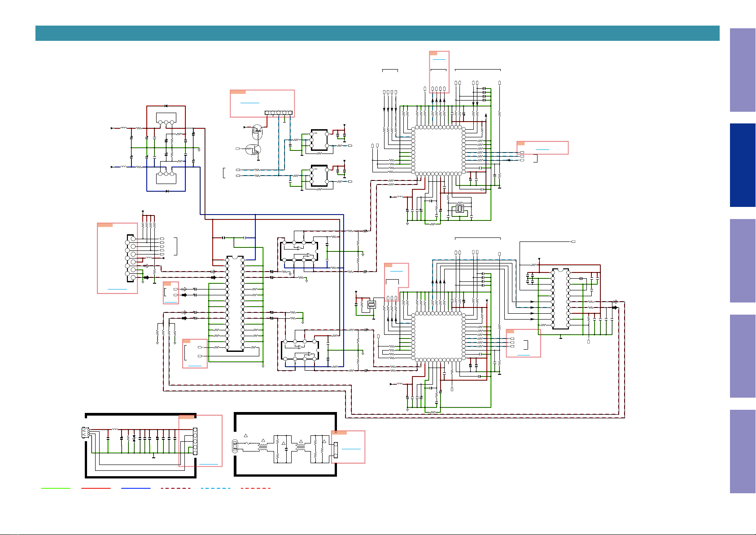Switch to the bottommost purple sidebar tab
756x535 pixels.
[x=743, y=452]
